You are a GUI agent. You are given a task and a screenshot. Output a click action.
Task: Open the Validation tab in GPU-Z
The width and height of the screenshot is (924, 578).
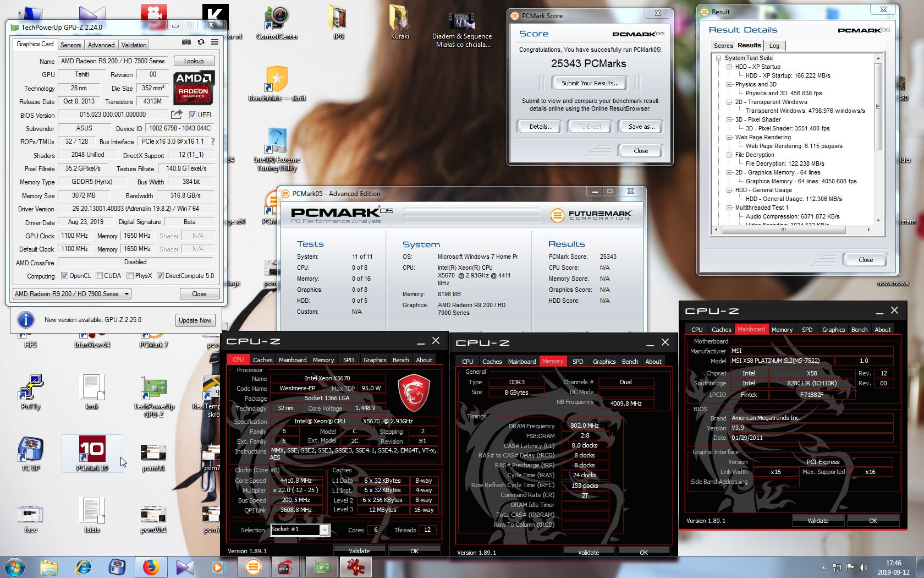pyautogui.click(x=134, y=45)
